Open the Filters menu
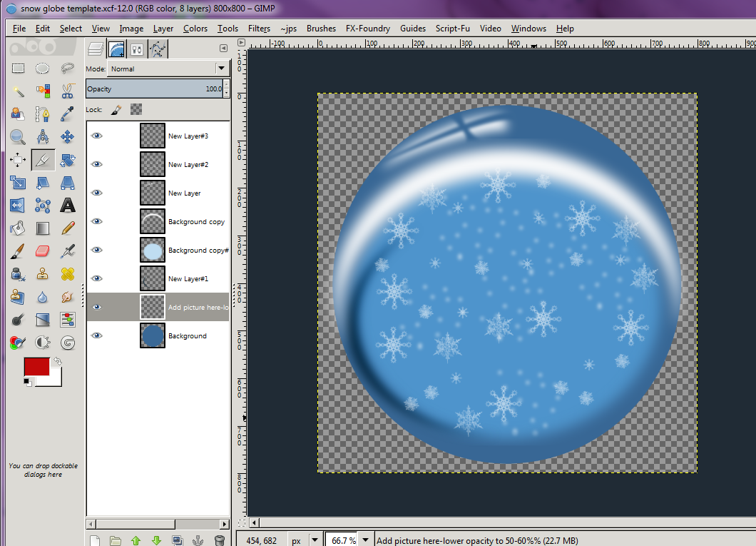This screenshot has width=756, height=546. coord(259,29)
